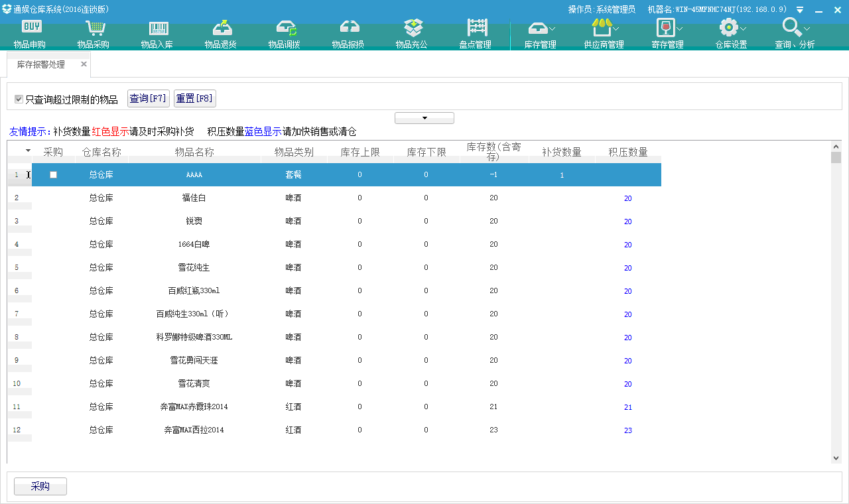Image resolution: width=849 pixels, height=504 pixels.
Task: Select the 奔富MAX西拉2014 row
Action: point(334,430)
